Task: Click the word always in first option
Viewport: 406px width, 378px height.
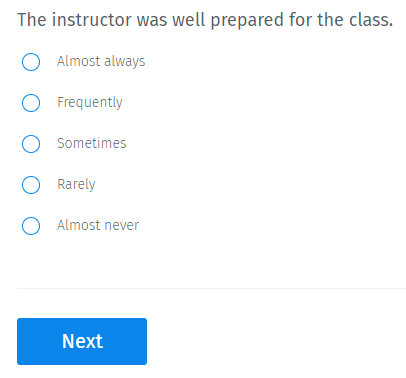Action: coord(125,62)
